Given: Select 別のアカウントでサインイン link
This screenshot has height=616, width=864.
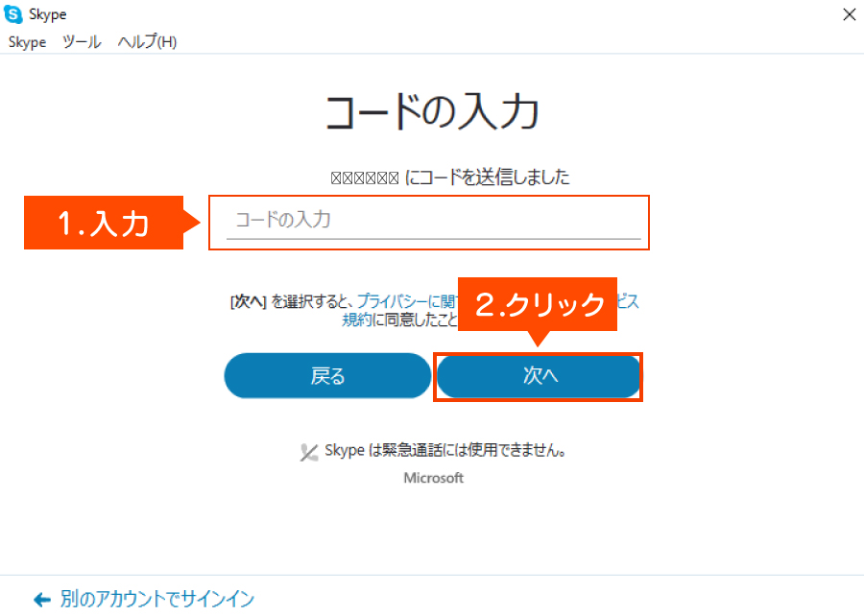Looking at the screenshot, I should pos(156,600).
